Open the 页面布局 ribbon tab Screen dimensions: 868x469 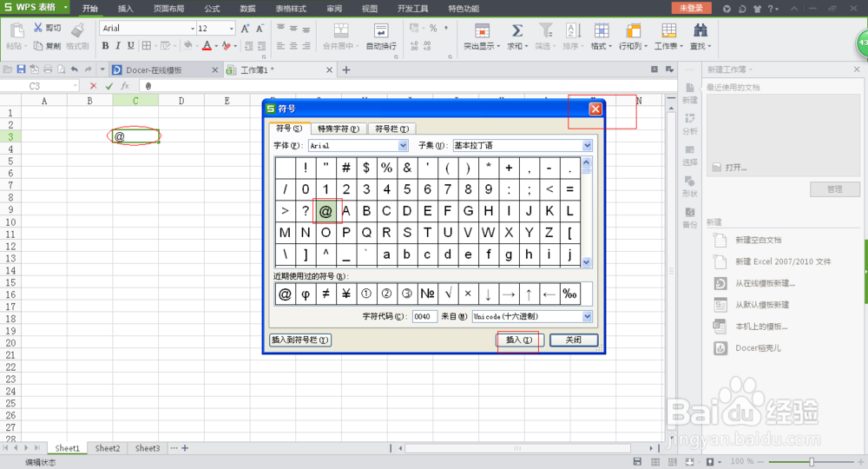(169, 9)
